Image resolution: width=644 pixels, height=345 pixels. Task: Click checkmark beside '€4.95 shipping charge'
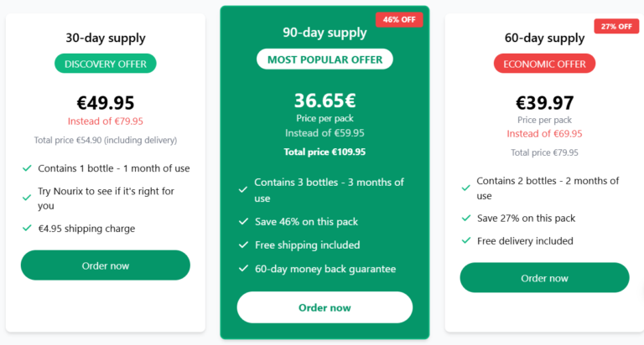tap(28, 229)
